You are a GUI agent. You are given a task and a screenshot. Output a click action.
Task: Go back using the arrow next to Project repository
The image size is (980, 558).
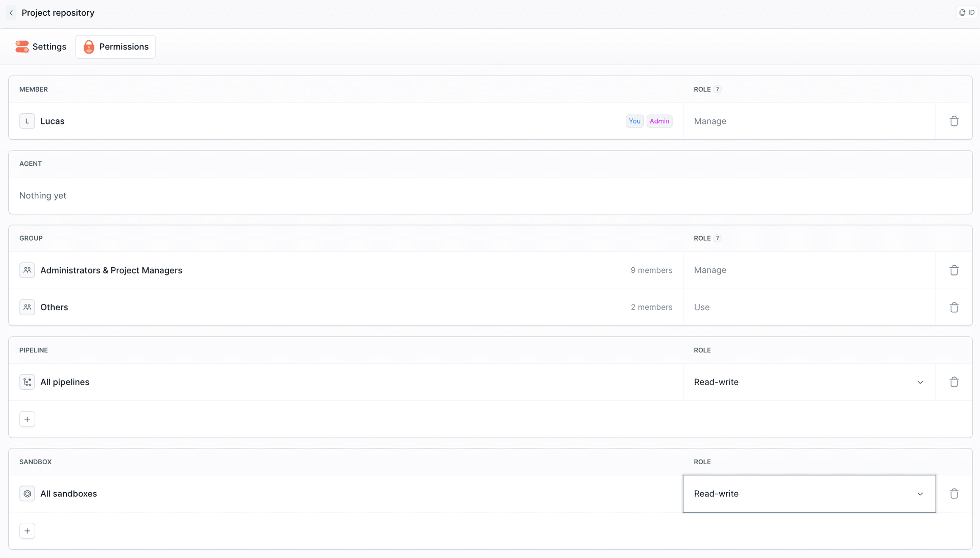point(11,13)
